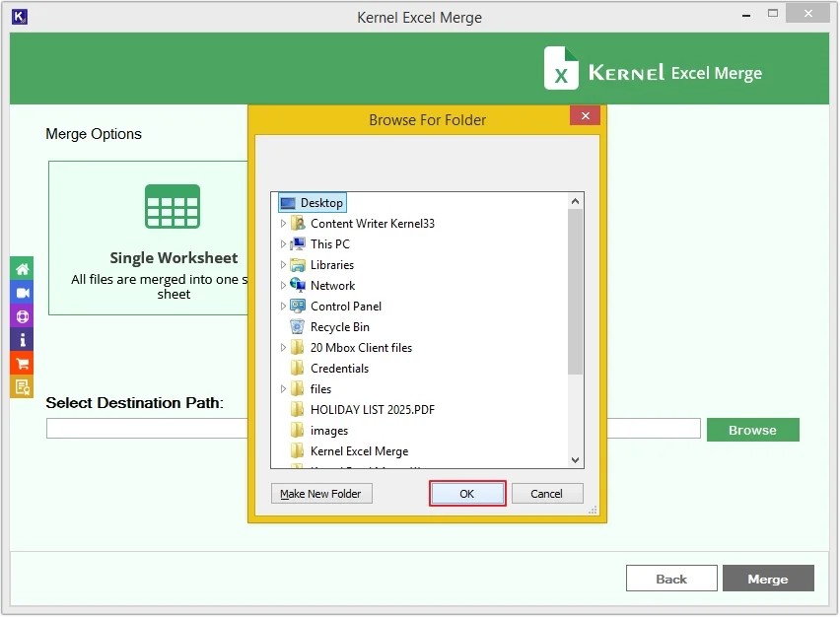Expand the Control Panel node

tap(283, 307)
